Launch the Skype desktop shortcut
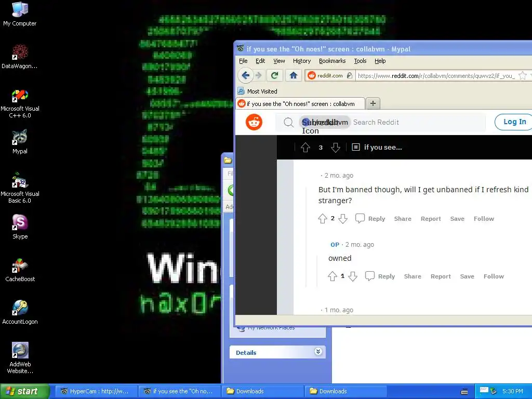532x399 pixels. [20, 227]
